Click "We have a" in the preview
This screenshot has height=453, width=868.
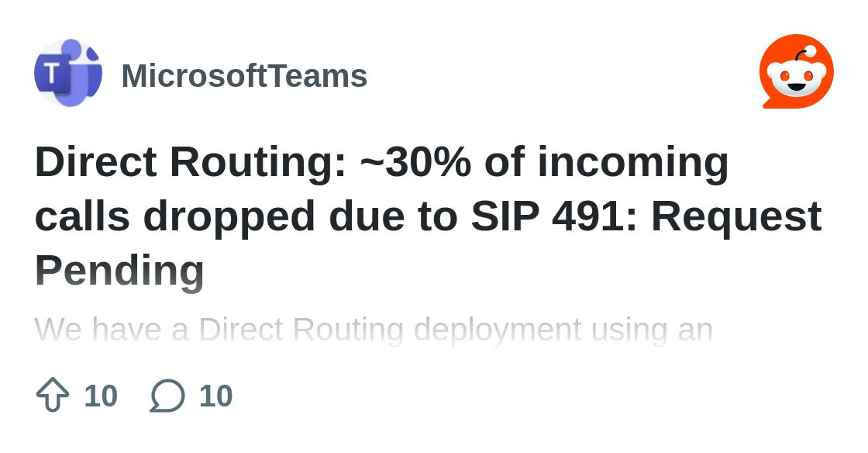click(111, 329)
